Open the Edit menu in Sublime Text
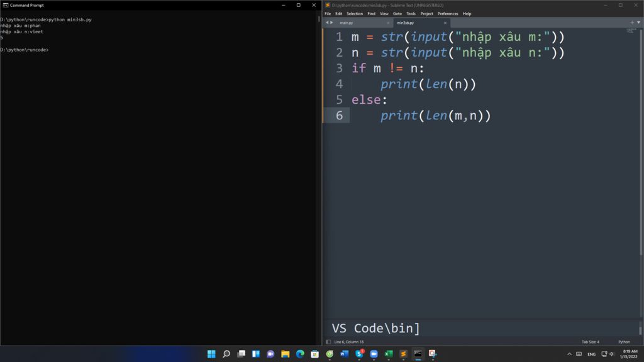 [338, 14]
